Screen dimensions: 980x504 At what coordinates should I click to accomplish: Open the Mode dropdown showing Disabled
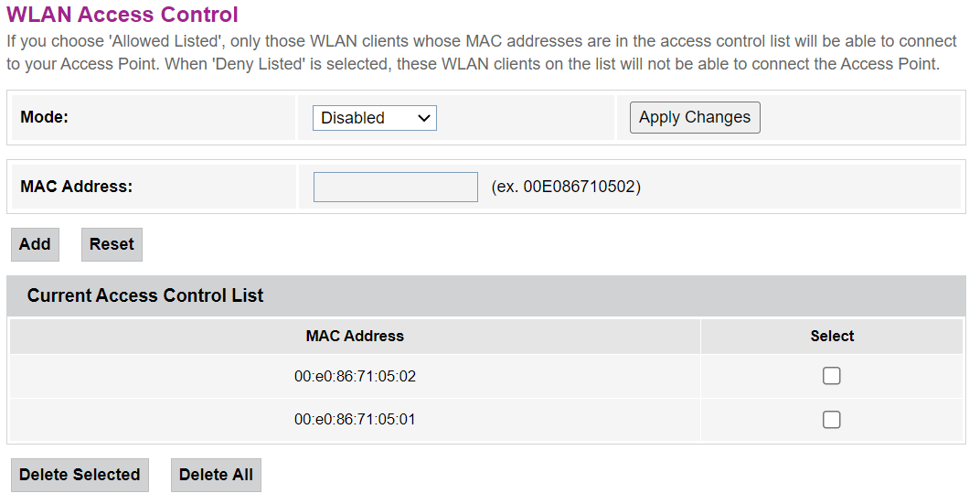click(x=366, y=118)
